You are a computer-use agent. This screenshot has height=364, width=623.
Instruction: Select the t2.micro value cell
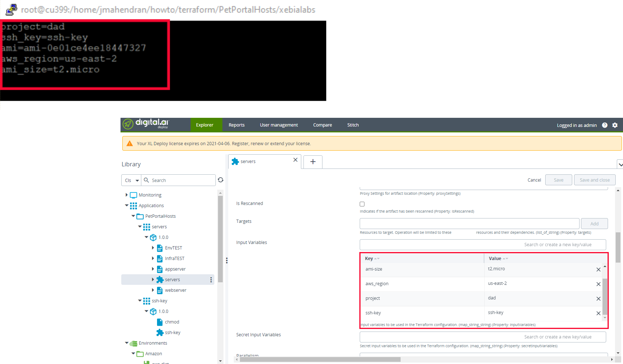click(540, 269)
